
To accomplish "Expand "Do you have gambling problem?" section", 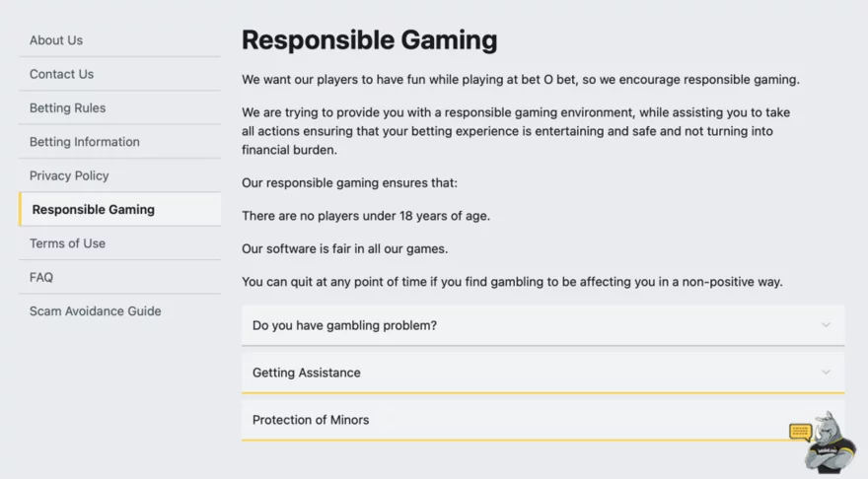I will click(x=344, y=325).
